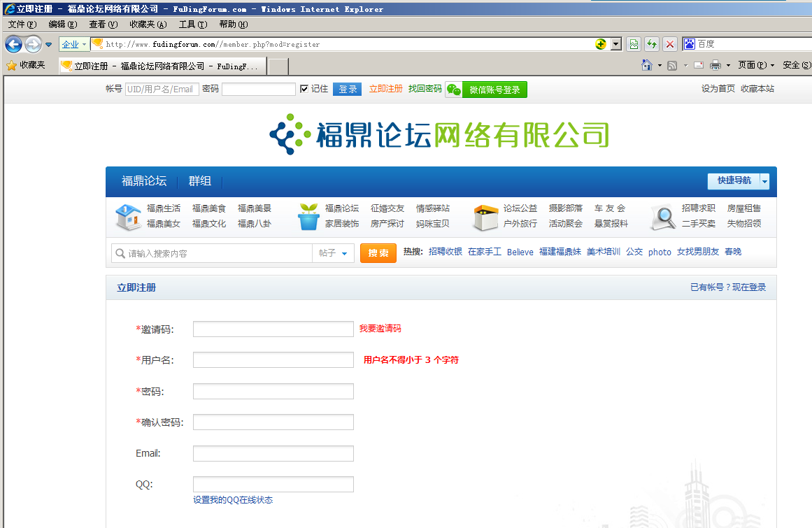
Task: Click the blue house category icon
Action: [128, 216]
